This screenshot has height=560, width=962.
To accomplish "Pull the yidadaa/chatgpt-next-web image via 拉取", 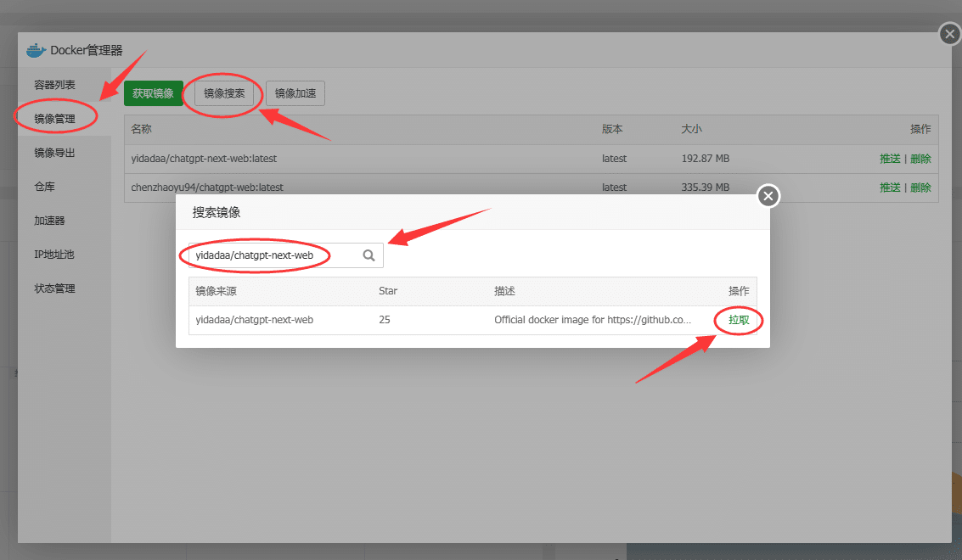I will pyautogui.click(x=737, y=320).
